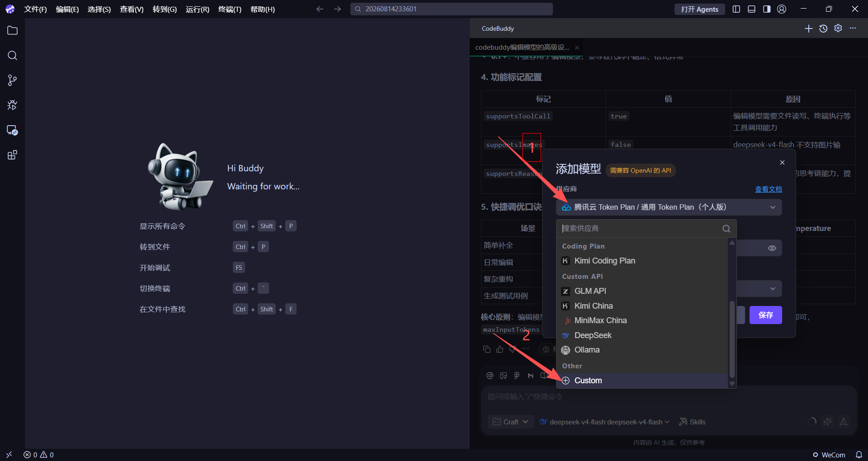Close the codebuddy编辑模型 chat tab
Image resolution: width=868 pixels, height=461 pixels.
click(577, 47)
